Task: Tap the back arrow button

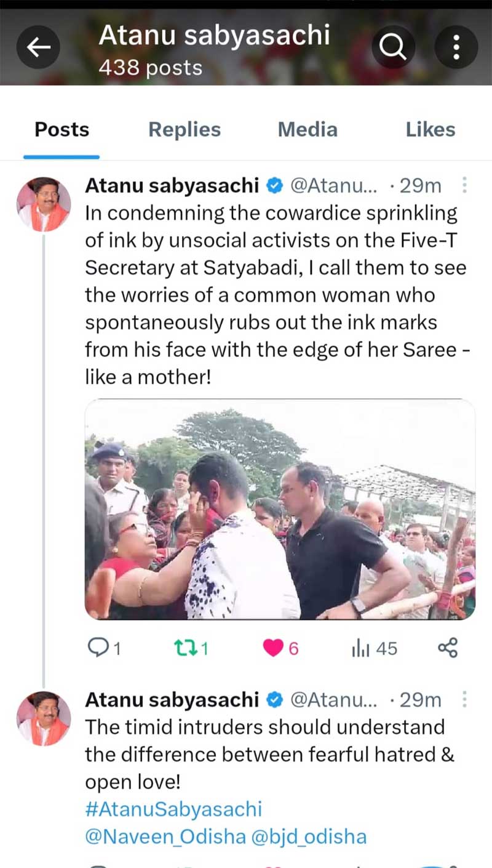Action: [x=38, y=47]
